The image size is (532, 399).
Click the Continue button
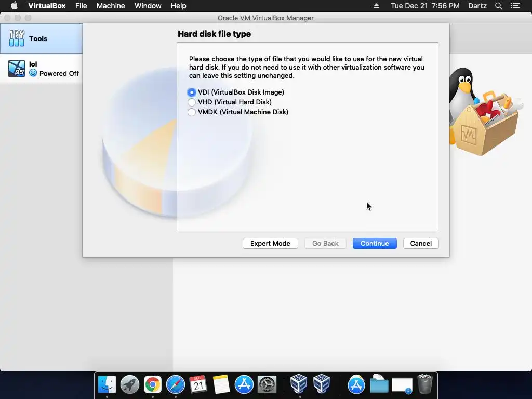(375, 243)
